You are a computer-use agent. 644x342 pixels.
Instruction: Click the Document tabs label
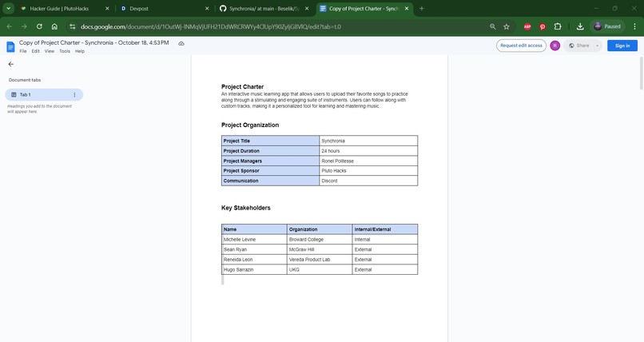point(25,80)
